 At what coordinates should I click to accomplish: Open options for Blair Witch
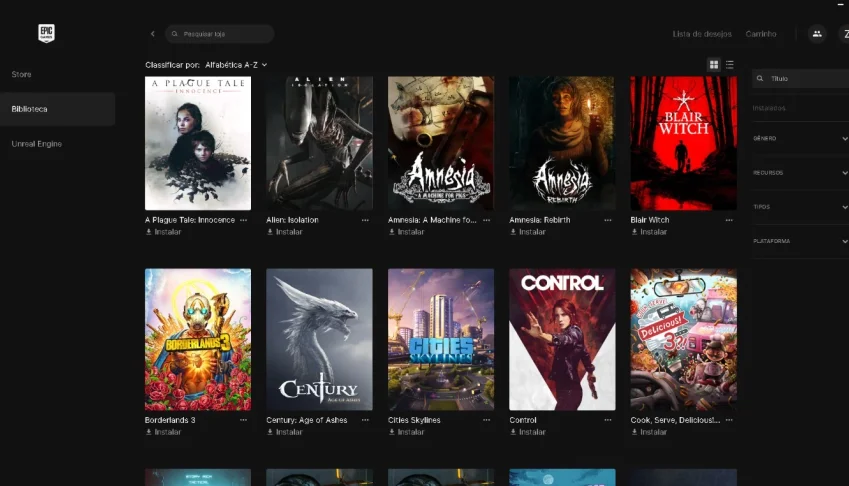(x=729, y=220)
